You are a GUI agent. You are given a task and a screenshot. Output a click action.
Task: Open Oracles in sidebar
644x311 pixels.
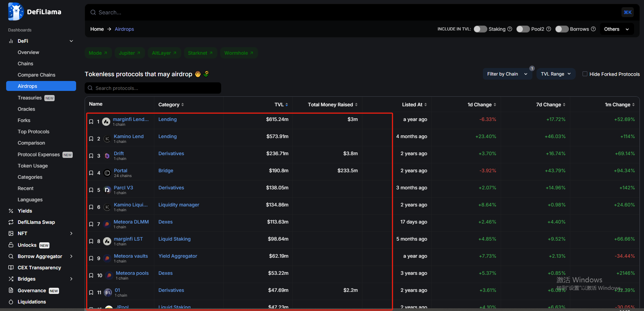point(26,109)
